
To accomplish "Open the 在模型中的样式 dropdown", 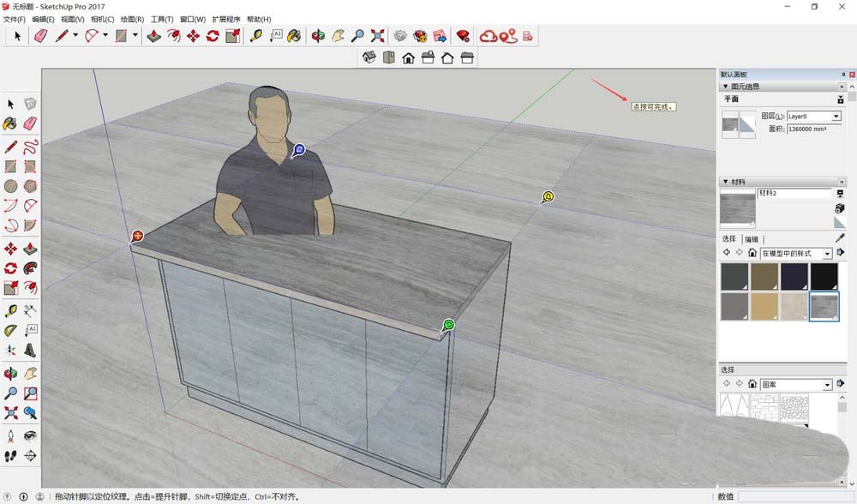I will tap(827, 254).
